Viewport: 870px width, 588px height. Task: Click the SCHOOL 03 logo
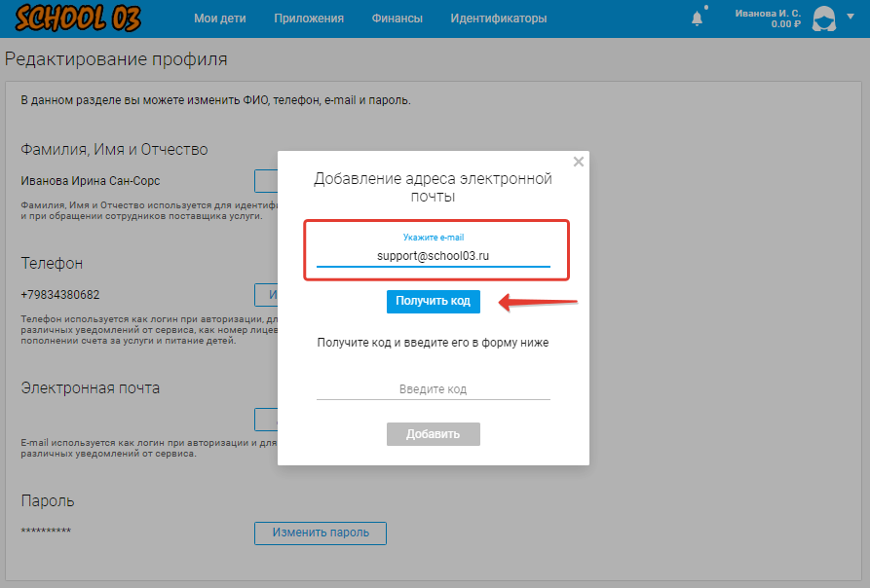(x=78, y=18)
